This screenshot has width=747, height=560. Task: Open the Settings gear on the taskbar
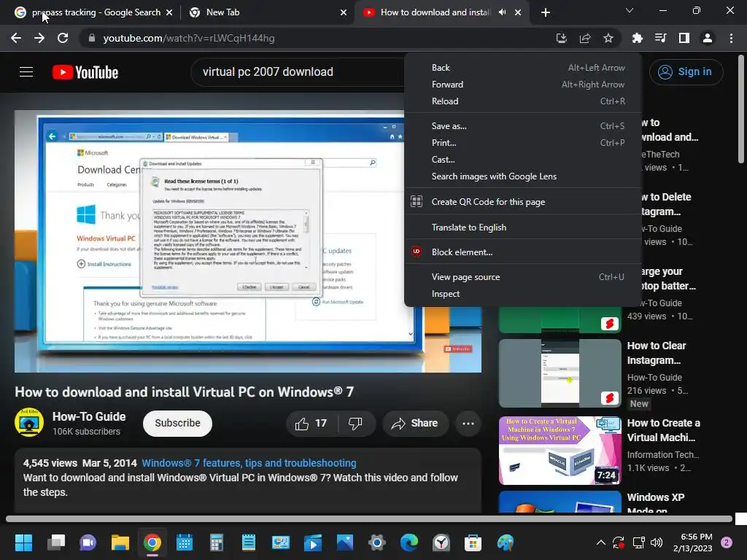click(x=377, y=542)
